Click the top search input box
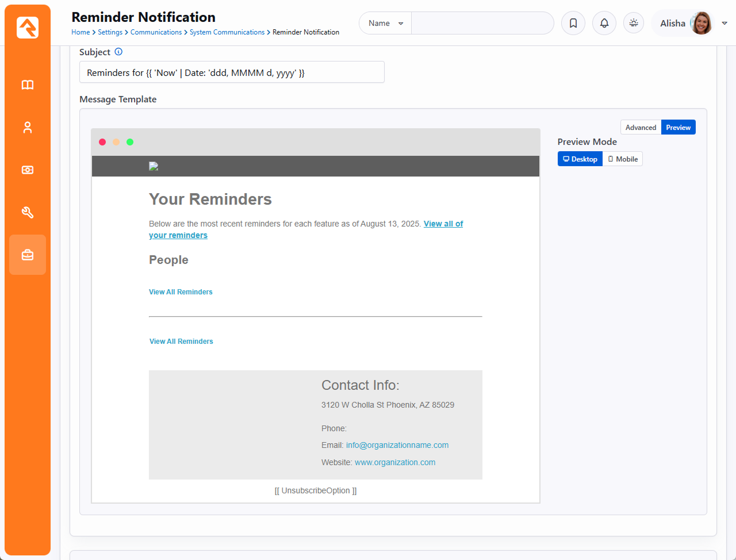 pos(482,24)
